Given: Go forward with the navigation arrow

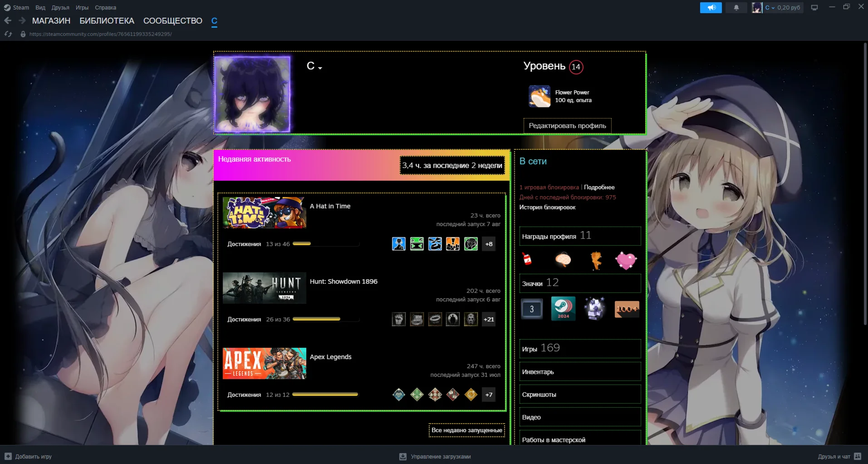Looking at the screenshot, I should pyautogui.click(x=22, y=20).
